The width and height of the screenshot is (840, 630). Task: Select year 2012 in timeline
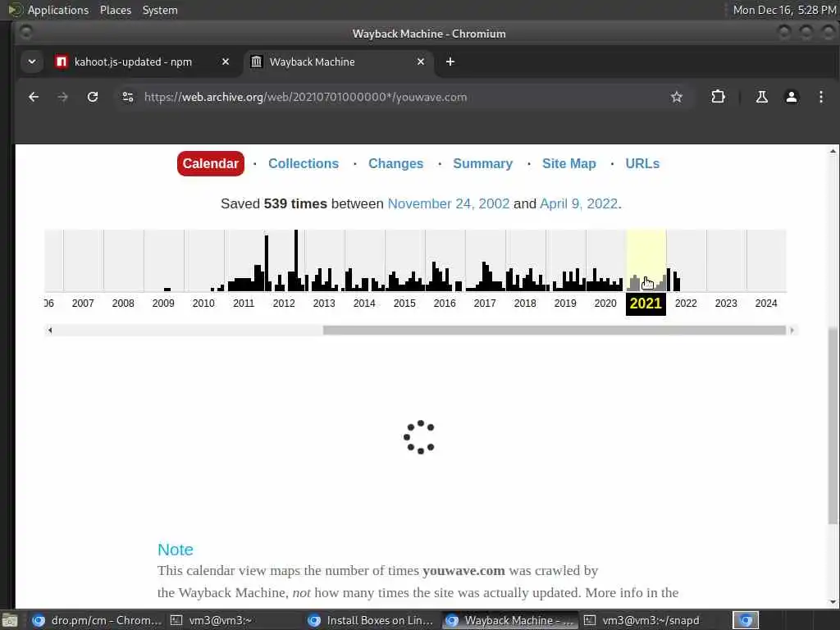pyautogui.click(x=284, y=304)
